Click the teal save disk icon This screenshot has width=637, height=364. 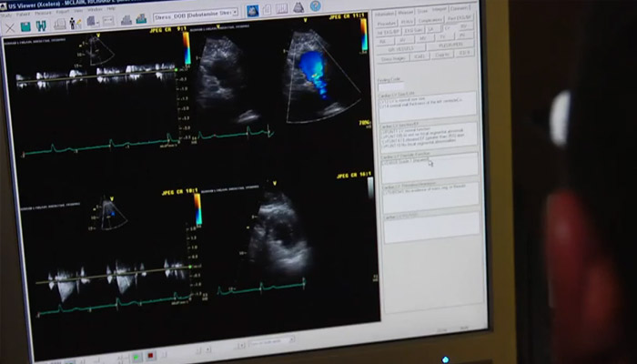[x=25, y=27]
